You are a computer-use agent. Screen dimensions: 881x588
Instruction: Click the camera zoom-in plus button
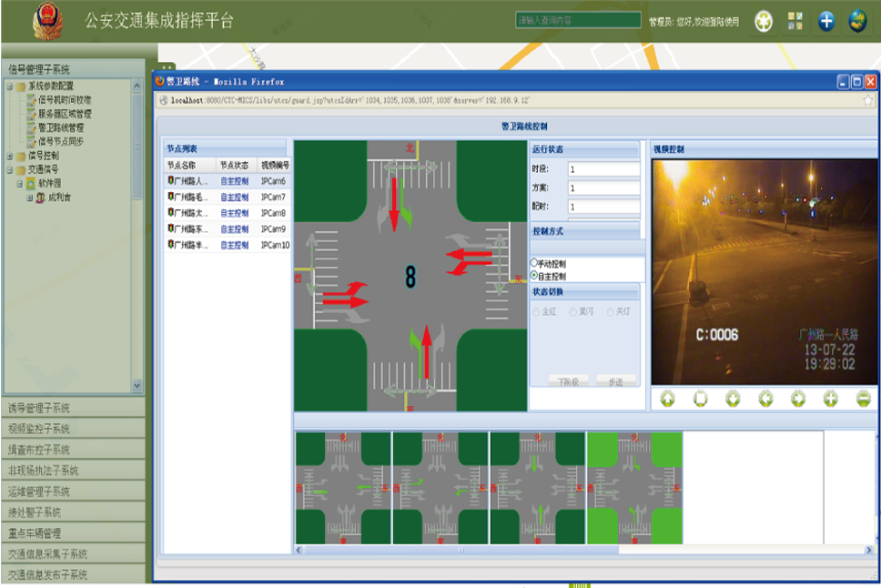pyautogui.click(x=831, y=399)
